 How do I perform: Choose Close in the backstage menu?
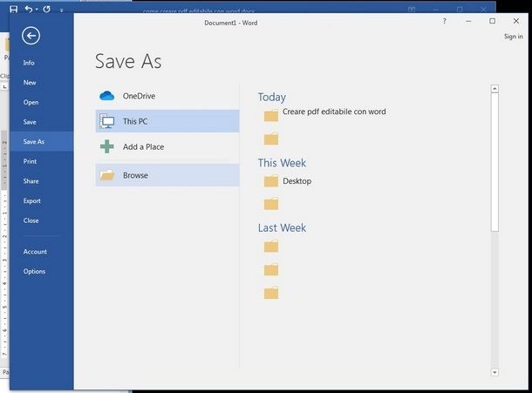pos(31,220)
